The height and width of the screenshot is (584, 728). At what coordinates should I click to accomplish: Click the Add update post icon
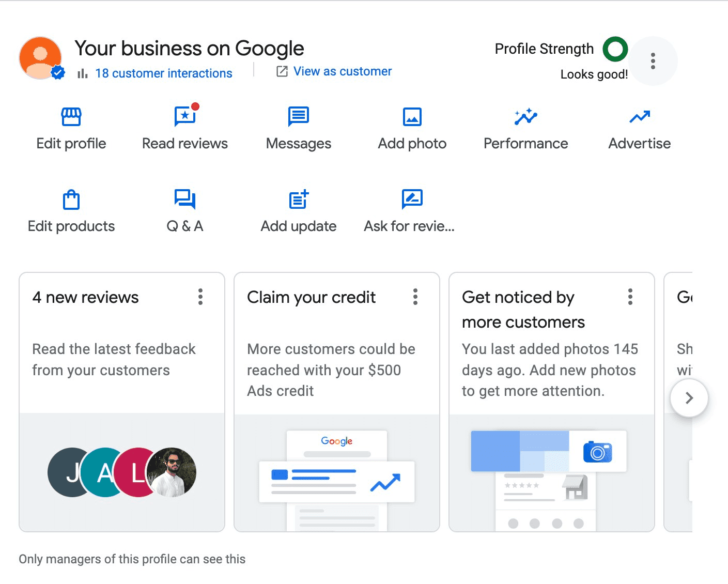point(298,199)
